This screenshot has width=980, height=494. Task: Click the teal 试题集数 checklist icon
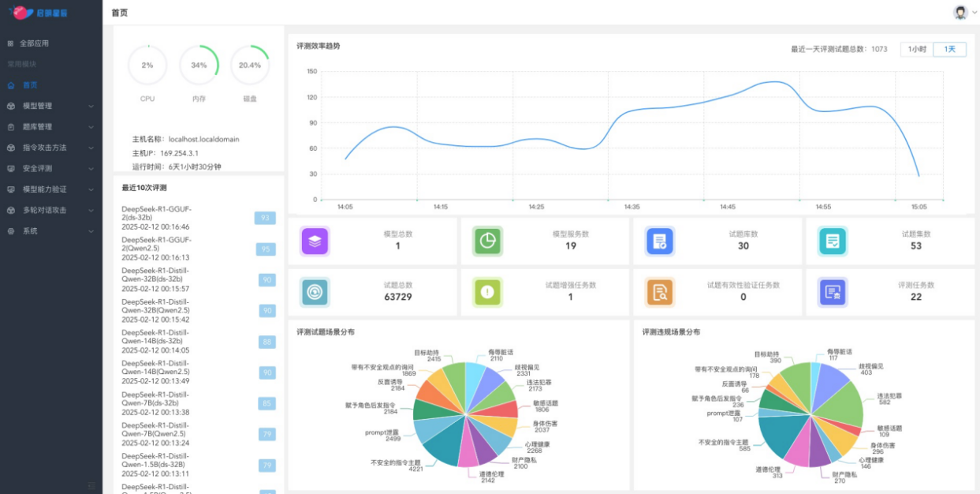tap(833, 241)
